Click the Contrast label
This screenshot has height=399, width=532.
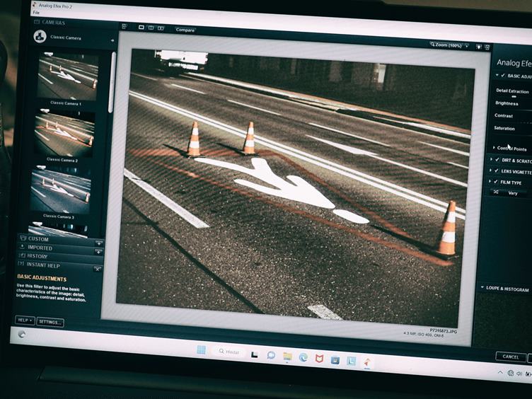[504, 116]
